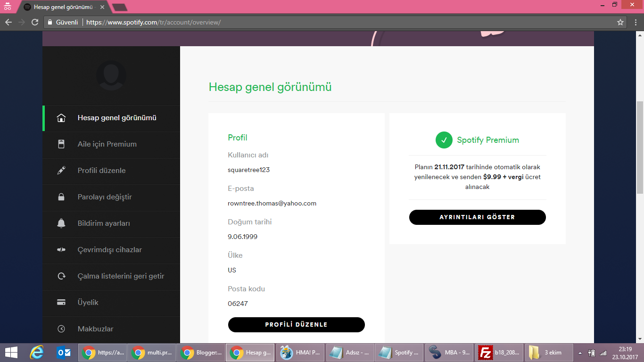Reload the page with the refresh icon

coord(35,22)
